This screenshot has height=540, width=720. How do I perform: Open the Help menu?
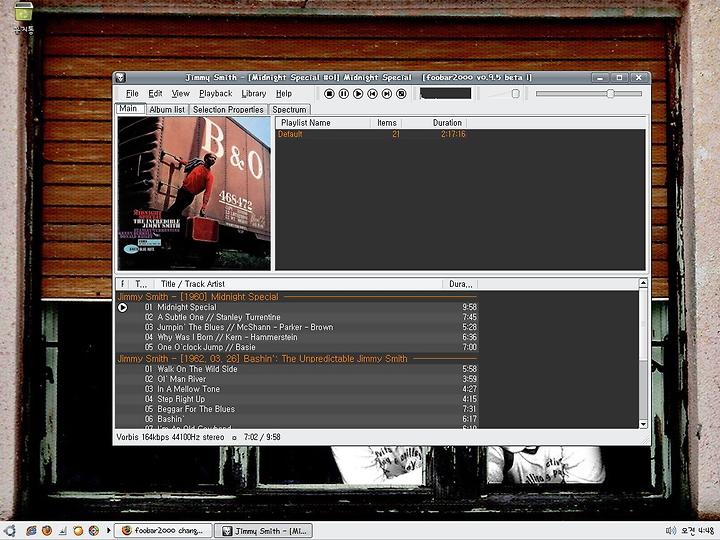click(x=284, y=94)
